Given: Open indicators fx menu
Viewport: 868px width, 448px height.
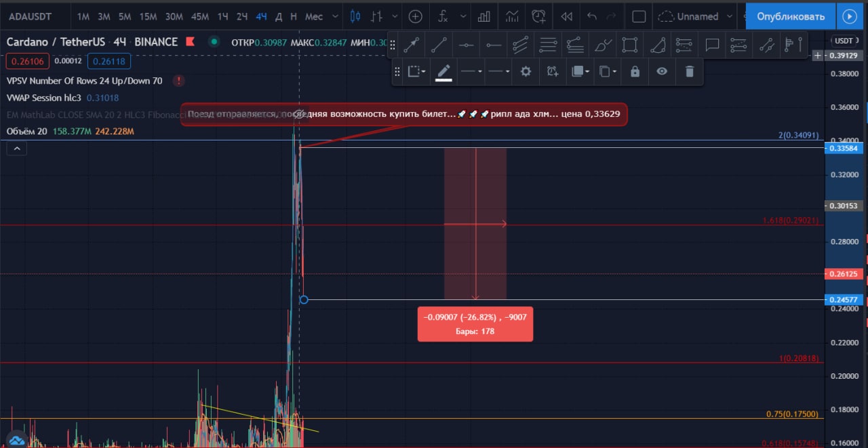Looking at the screenshot, I should (x=443, y=16).
